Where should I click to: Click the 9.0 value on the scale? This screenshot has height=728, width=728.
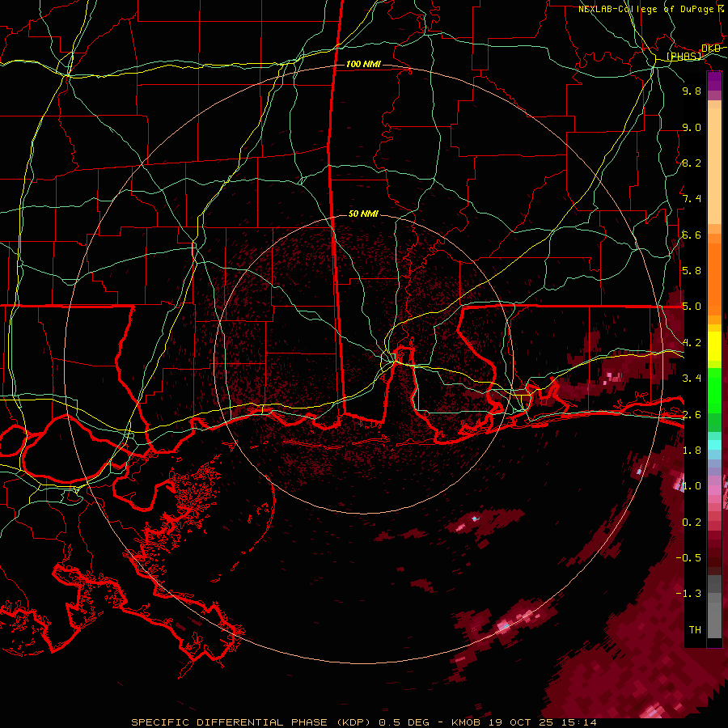point(692,127)
